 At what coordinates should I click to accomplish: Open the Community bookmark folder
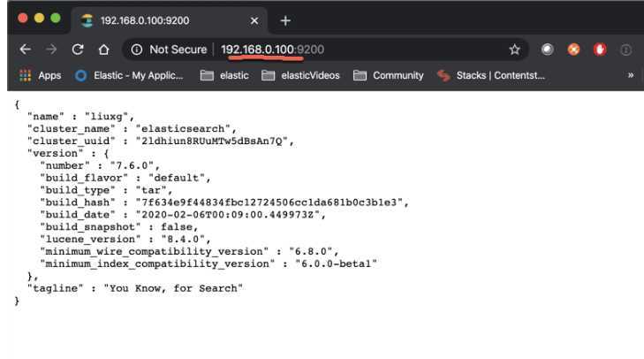pos(389,75)
